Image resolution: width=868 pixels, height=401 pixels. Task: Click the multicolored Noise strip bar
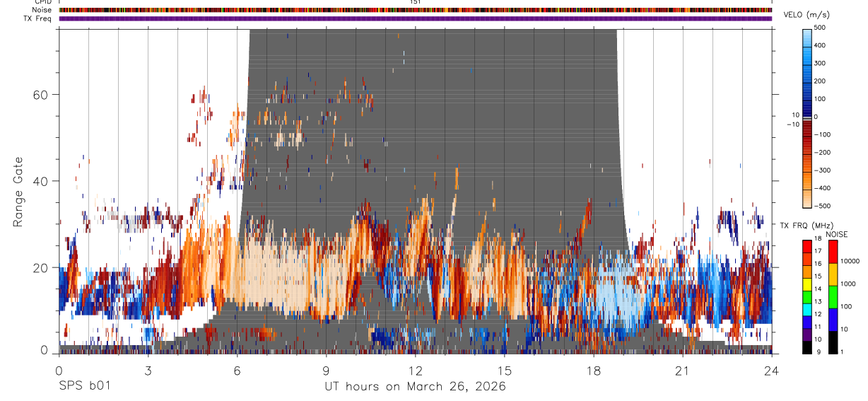coord(416,10)
